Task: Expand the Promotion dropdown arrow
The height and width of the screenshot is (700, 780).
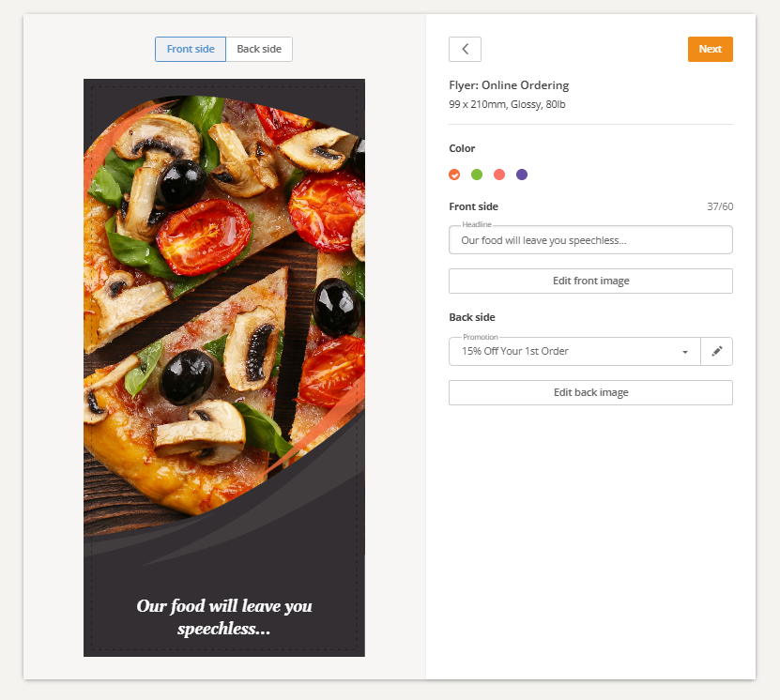Action: pyautogui.click(x=685, y=352)
